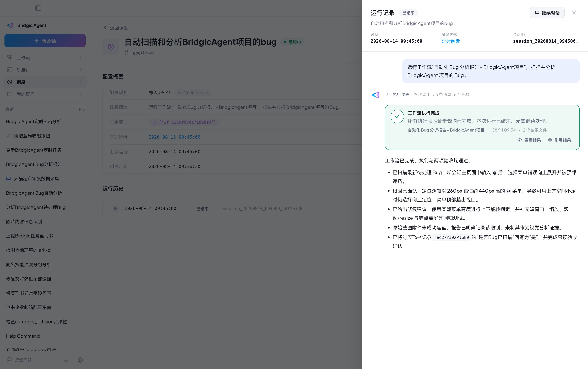Click the folder icon beside 我的资产
The image size is (588, 369).
(10, 94)
